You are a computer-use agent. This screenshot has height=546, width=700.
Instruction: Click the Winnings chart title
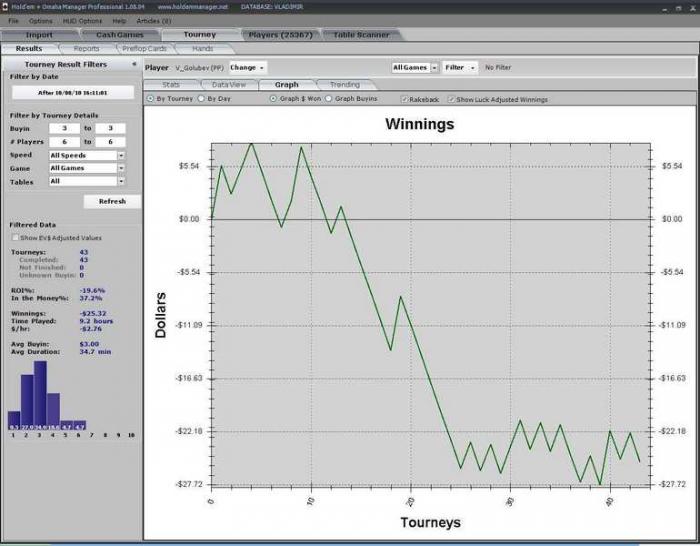coord(420,124)
